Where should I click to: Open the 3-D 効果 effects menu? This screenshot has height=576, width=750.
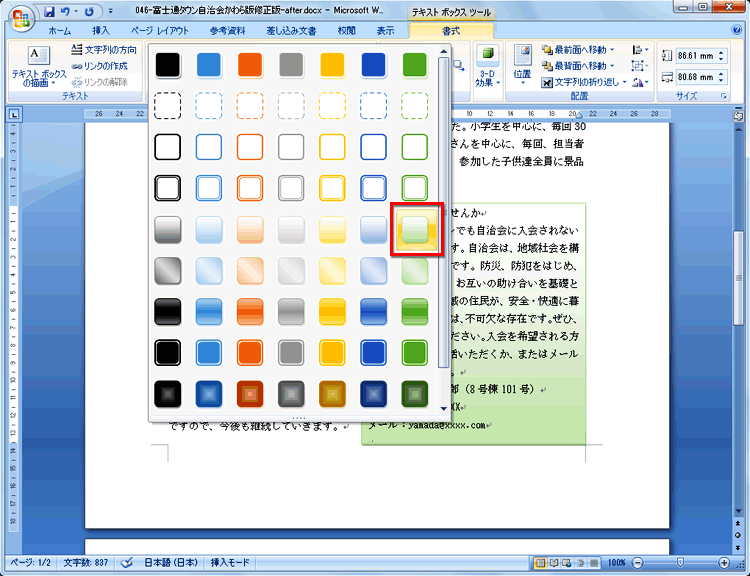coord(487,67)
